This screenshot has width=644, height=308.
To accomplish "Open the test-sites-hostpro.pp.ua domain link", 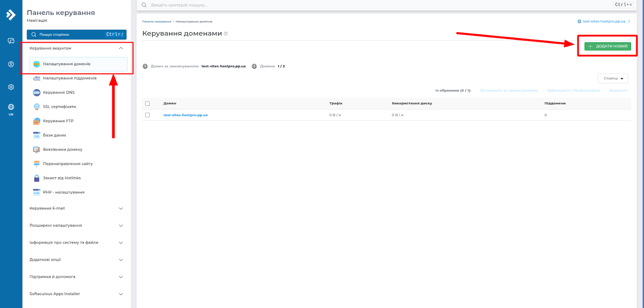I will pos(186,115).
